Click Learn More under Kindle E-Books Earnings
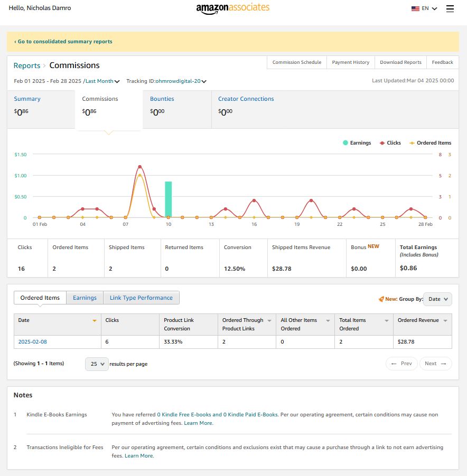 199,423
